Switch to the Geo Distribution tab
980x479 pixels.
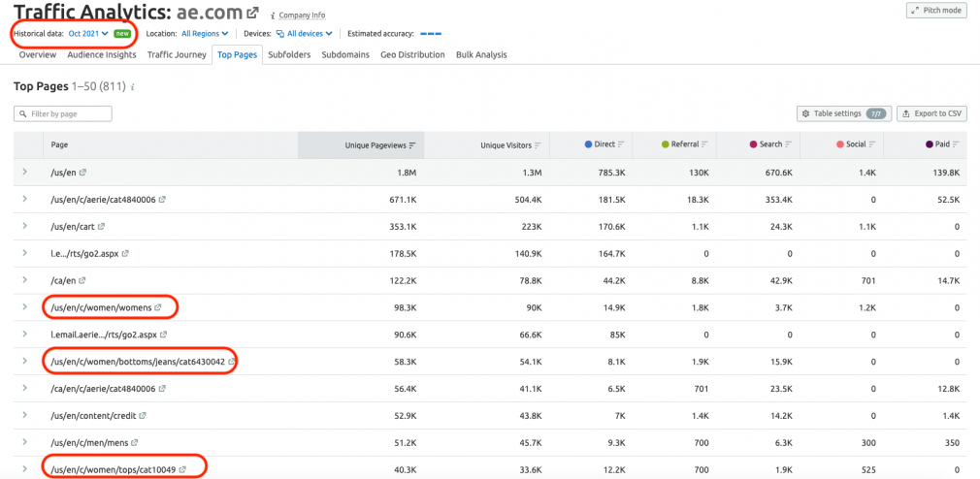412,55
